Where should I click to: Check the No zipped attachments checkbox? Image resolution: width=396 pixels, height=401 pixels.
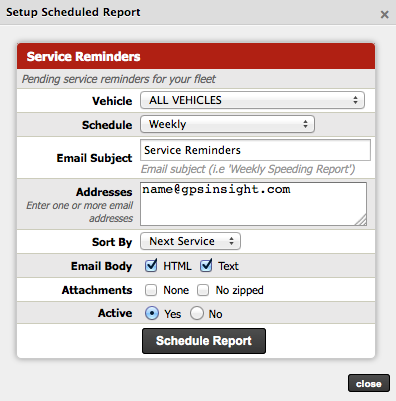[x=203, y=290]
